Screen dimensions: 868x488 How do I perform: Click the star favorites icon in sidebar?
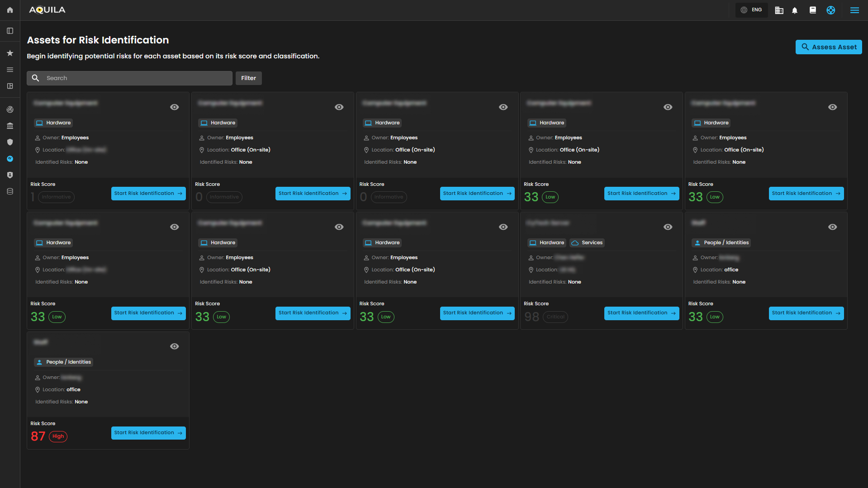(x=10, y=53)
